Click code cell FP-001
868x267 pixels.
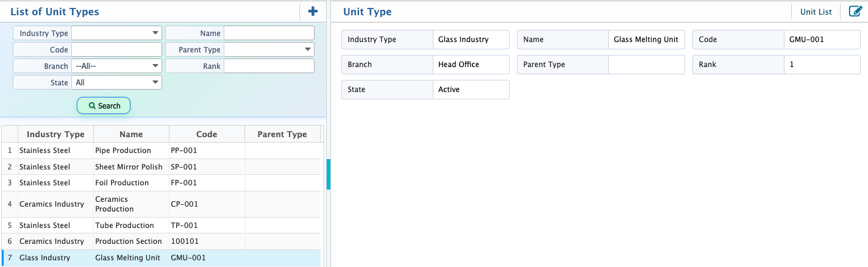[207, 182]
